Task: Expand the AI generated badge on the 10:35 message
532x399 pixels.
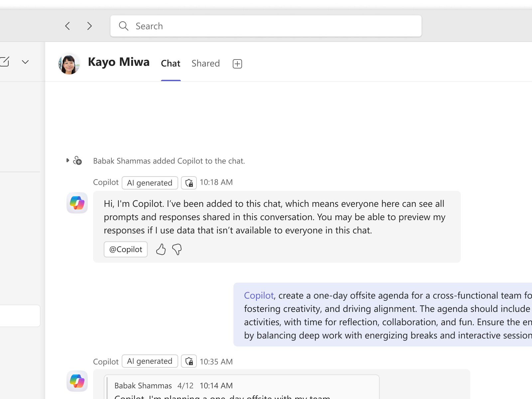Action: coord(150,361)
